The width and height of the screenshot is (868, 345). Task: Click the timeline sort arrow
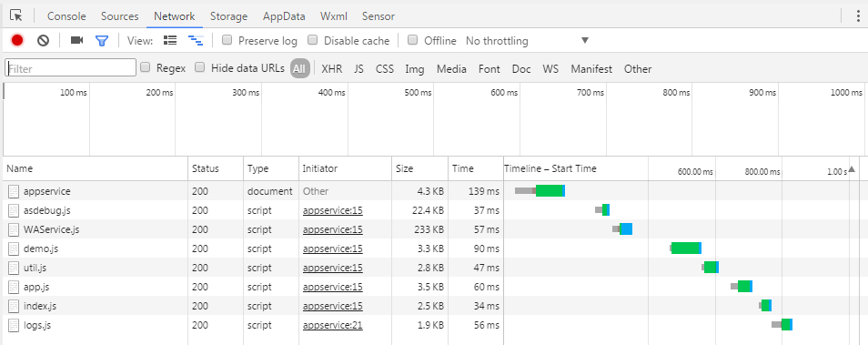[x=852, y=169]
